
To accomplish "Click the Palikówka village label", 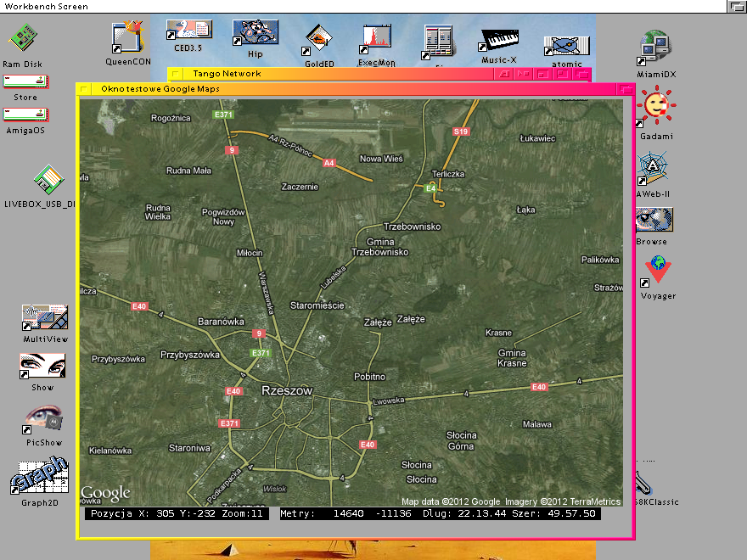I will (600, 260).
